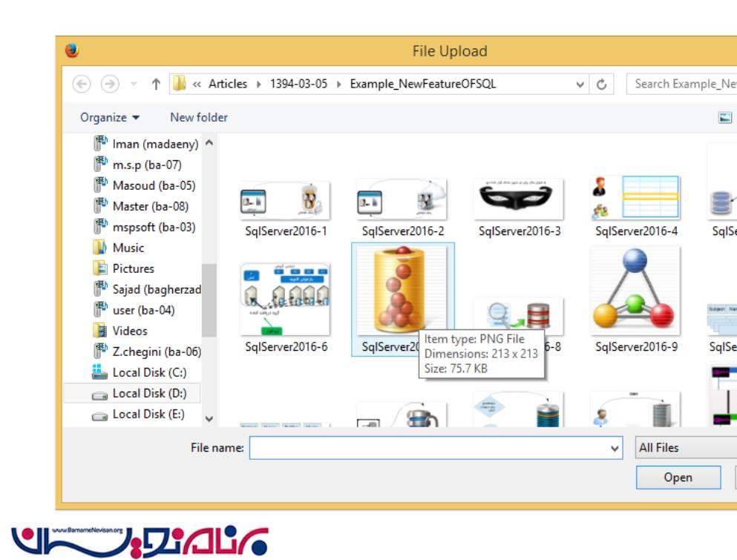Screen dimensions: 737x560
Task: Change the view layout icon
Action: point(725,117)
